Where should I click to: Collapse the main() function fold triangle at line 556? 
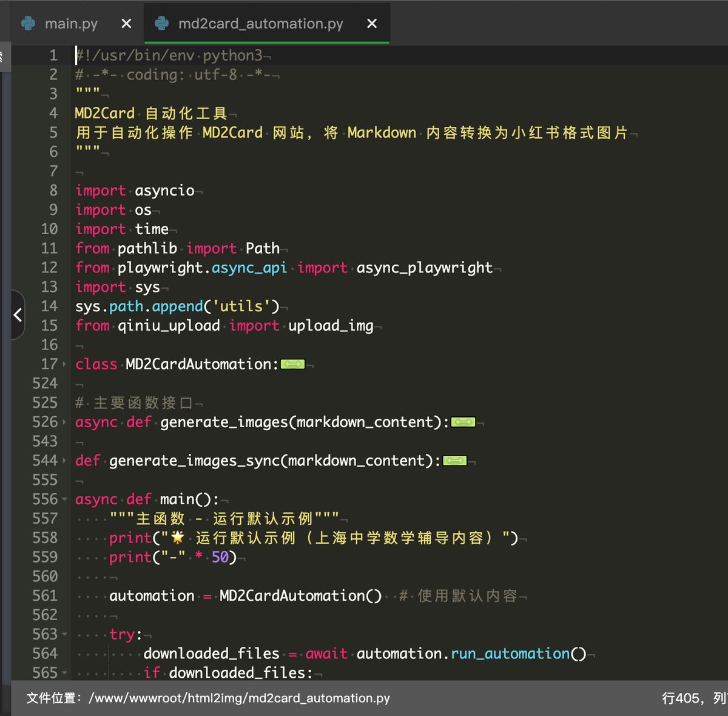(x=64, y=499)
